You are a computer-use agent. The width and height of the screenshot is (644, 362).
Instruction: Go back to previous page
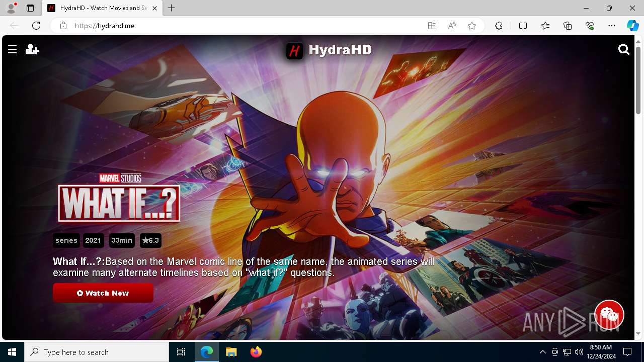(14, 26)
